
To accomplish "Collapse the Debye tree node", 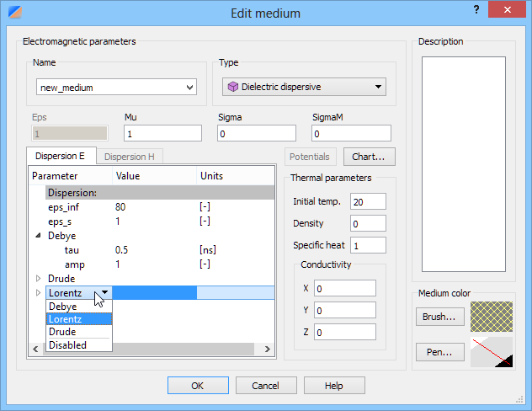I will (x=38, y=235).
